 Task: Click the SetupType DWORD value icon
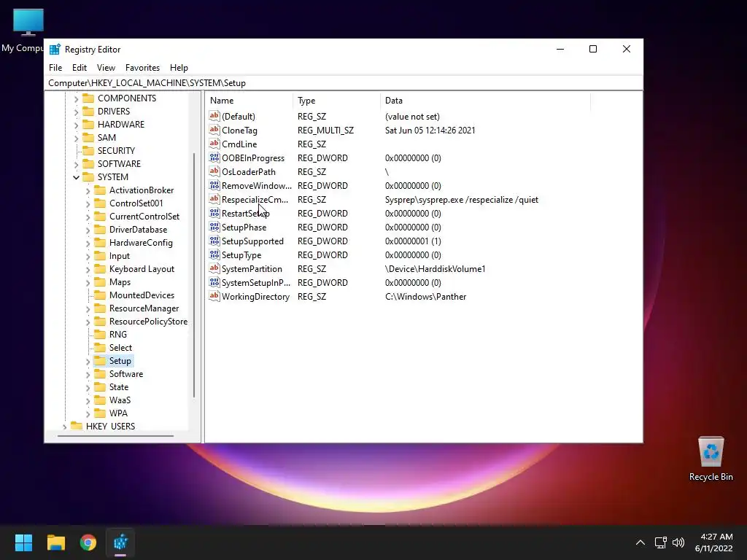214,254
